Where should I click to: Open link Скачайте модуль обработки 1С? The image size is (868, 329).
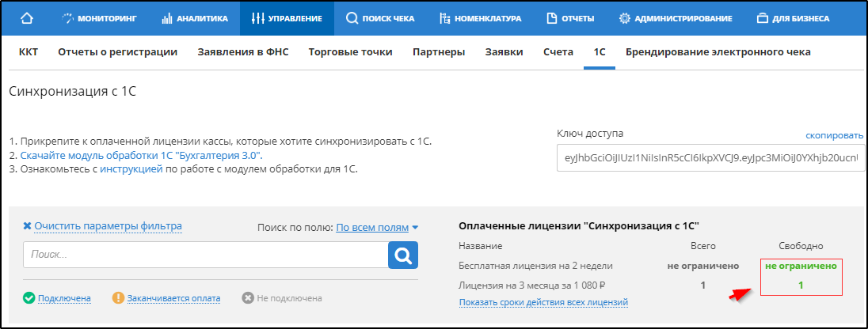(141, 155)
